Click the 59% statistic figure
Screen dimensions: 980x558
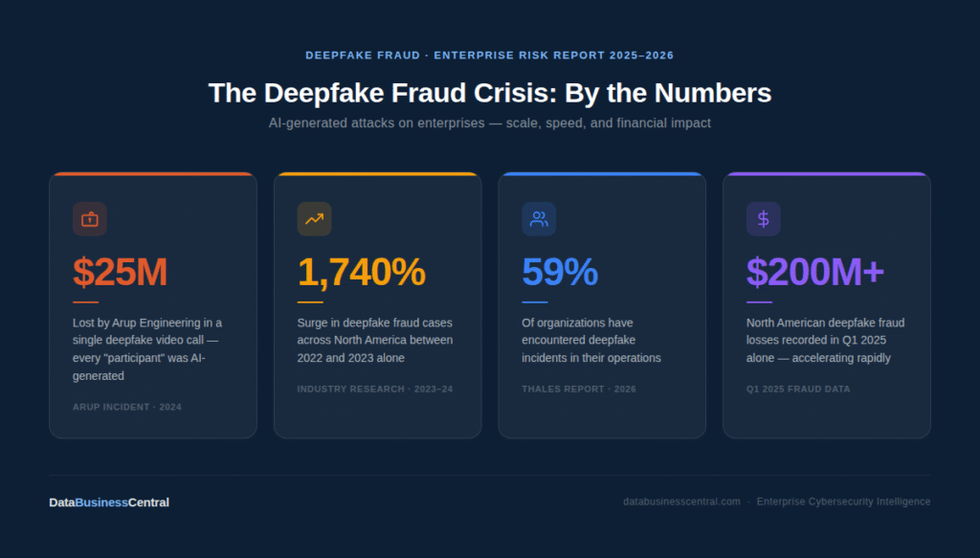click(560, 273)
